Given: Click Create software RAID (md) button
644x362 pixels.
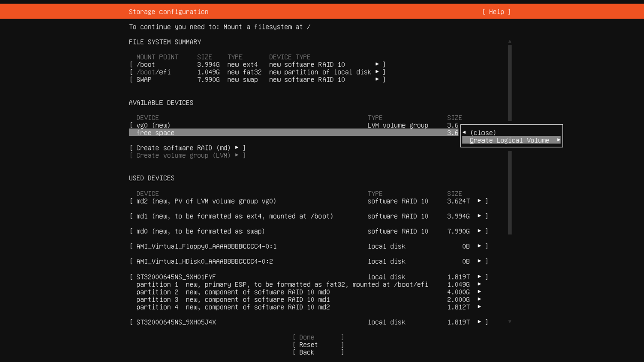Looking at the screenshot, I should pos(187,148).
